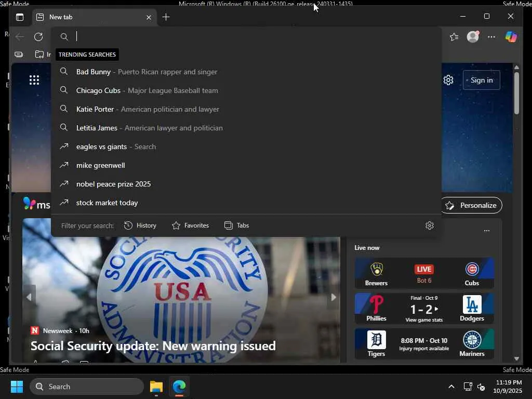The image size is (532, 399).
Task: Go to the next news slide arrow
Action: pos(334,297)
